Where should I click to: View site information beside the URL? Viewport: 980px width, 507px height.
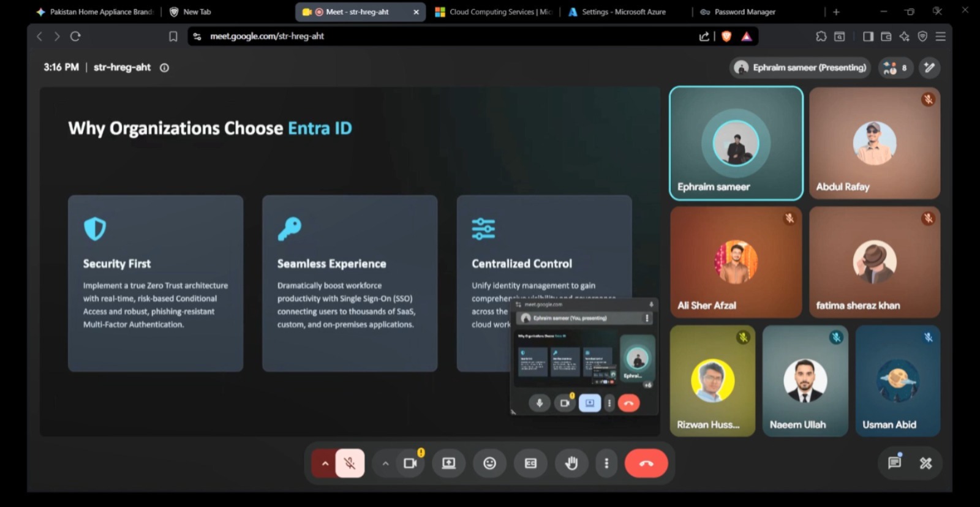[x=197, y=36]
